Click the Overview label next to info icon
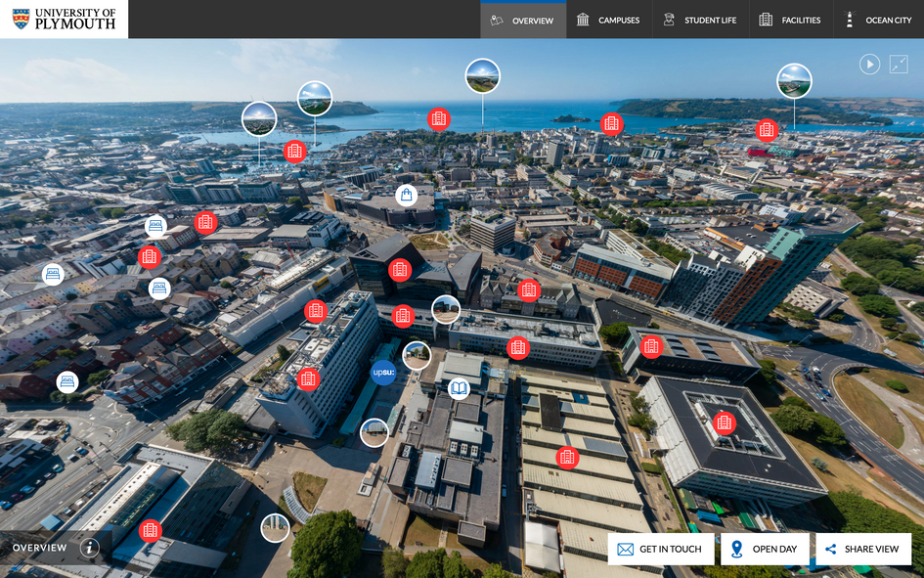The height and width of the screenshot is (578, 924). [x=39, y=548]
